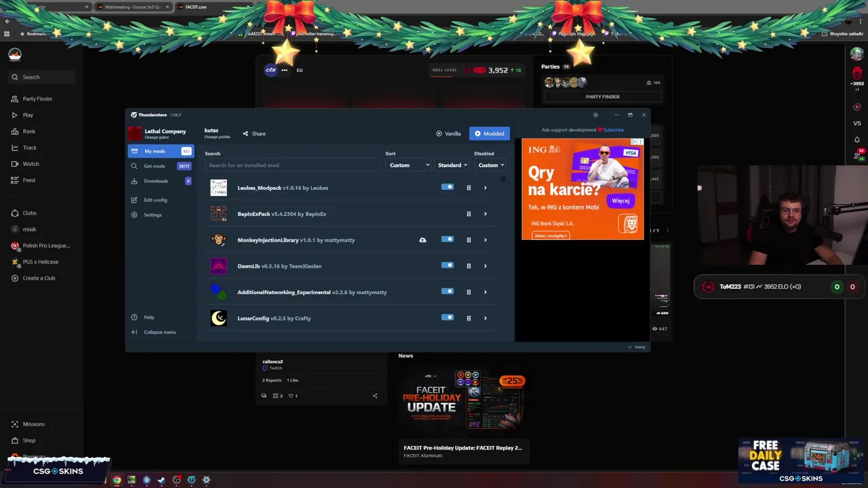This screenshot has height=488, width=868.
Task: Expand the Leubes_Modpack row chevron
Action: click(485, 188)
